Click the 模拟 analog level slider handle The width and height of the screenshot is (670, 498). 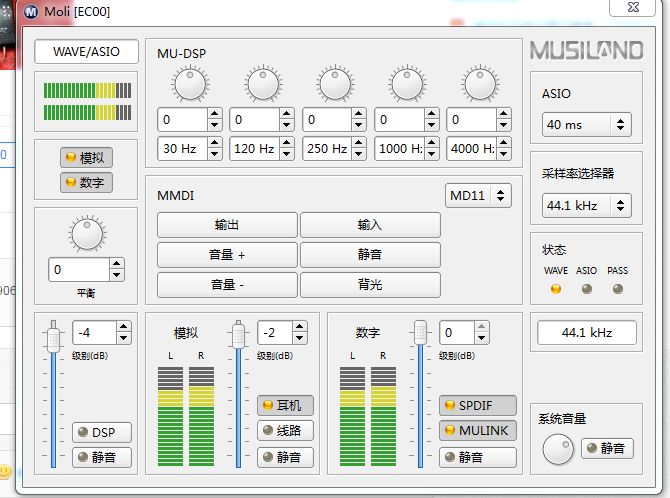(238, 336)
